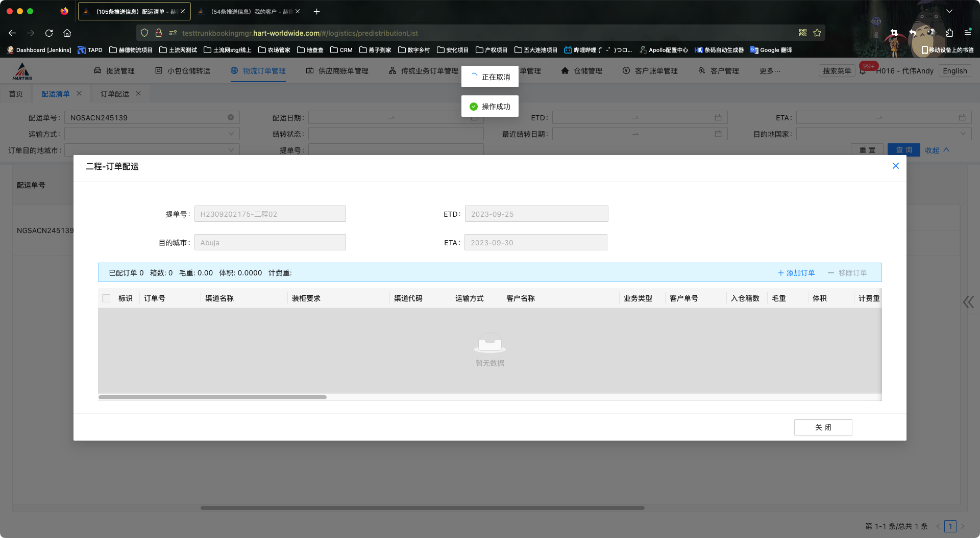980x538 pixels.
Task: Click the dialog table horizontal scrollbar
Action: [x=212, y=397]
